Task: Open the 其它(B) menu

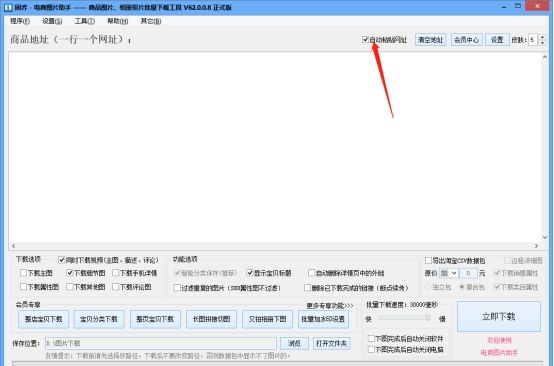Action: pyautogui.click(x=151, y=21)
